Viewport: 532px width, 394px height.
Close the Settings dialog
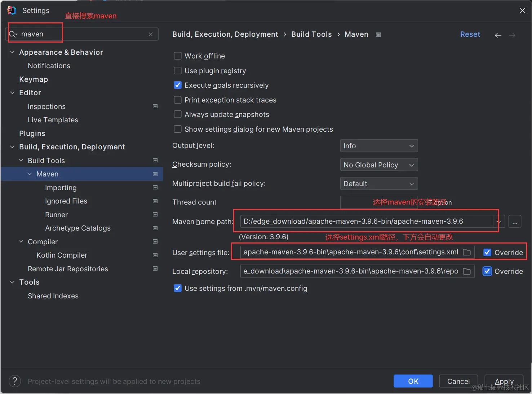[522, 11]
